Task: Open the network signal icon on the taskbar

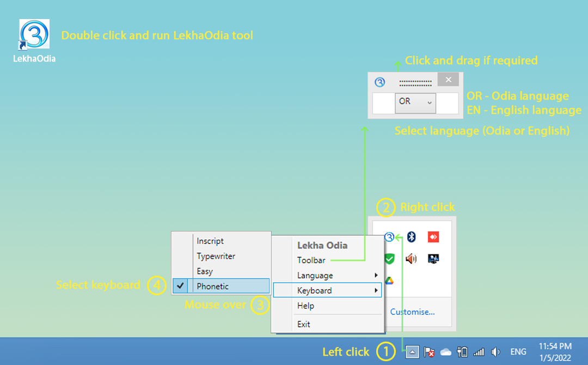Action: [x=479, y=352]
